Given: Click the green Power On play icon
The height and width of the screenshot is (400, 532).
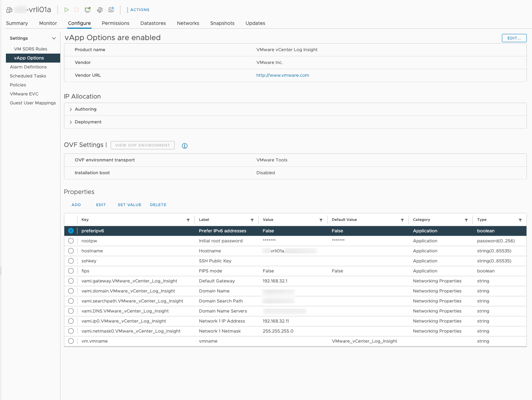Looking at the screenshot, I should click(x=66, y=10).
